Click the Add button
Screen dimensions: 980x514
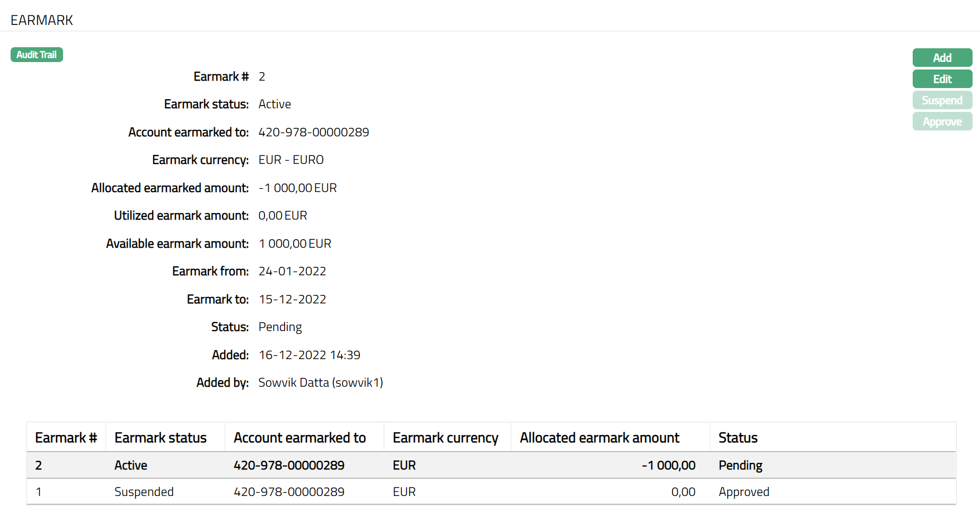tap(942, 58)
